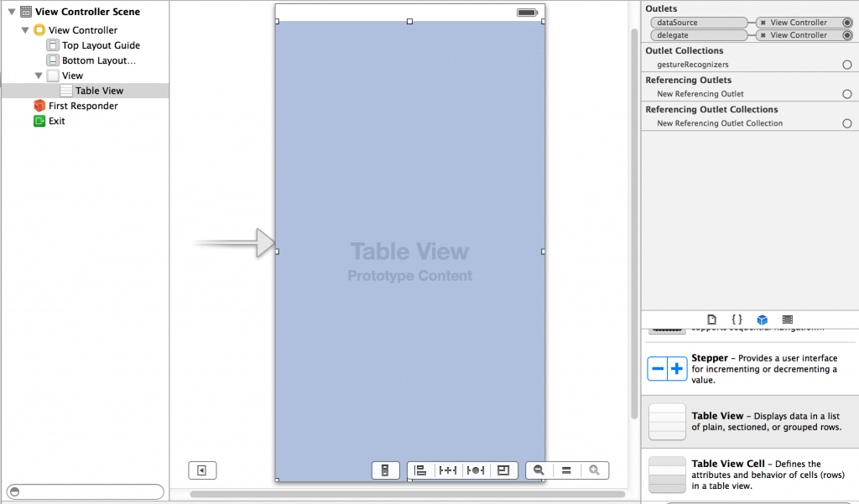Select First Responder in the outline
859x504 pixels.
(82, 106)
